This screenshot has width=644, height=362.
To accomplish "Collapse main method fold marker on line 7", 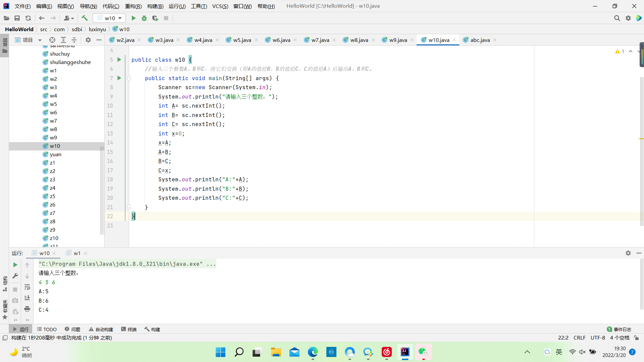I will (129, 78).
